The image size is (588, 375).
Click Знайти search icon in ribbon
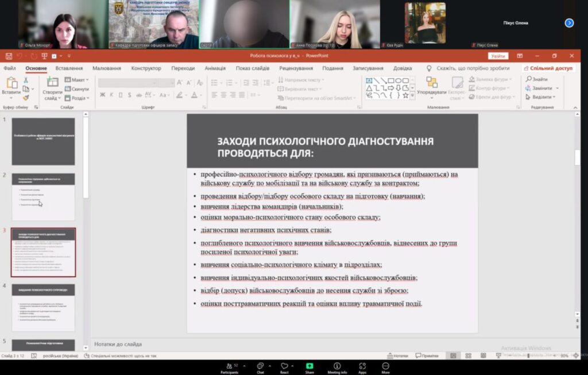click(537, 79)
